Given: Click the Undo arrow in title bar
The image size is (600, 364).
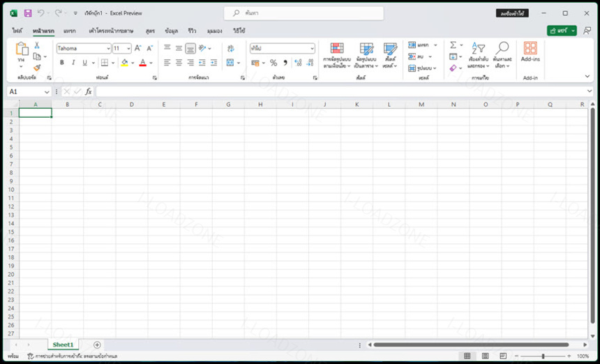Looking at the screenshot, I should (x=40, y=13).
